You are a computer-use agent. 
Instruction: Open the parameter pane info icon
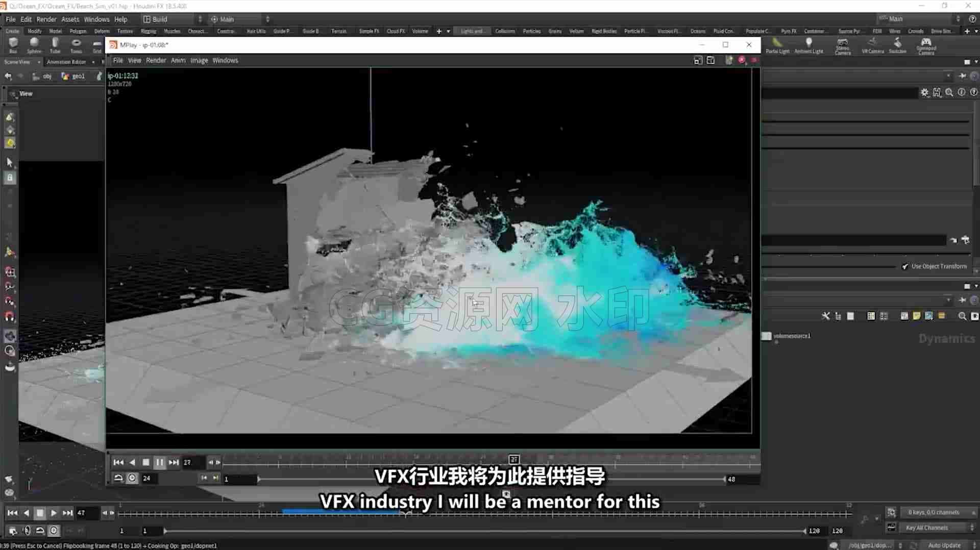(962, 92)
